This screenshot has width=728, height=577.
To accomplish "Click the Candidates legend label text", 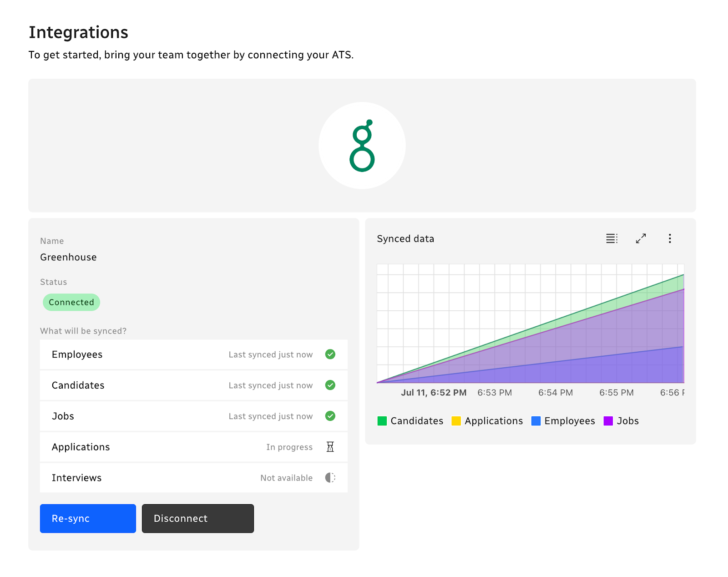I will [417, 421].
